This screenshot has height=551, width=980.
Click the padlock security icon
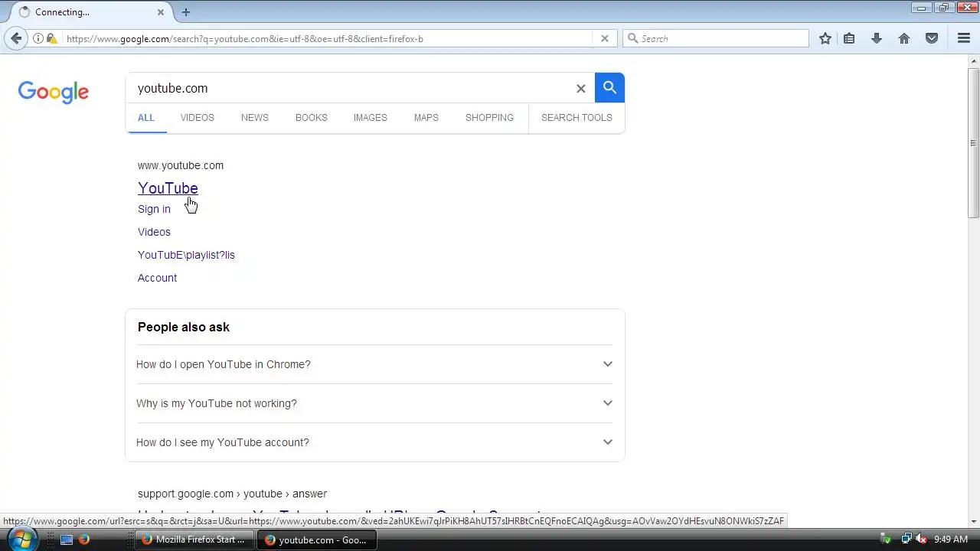[51, 38]
